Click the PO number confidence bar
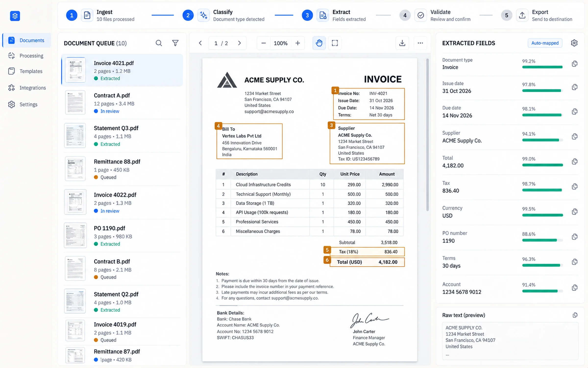Screen dimensions: 588x368 [x=542, y=240]
